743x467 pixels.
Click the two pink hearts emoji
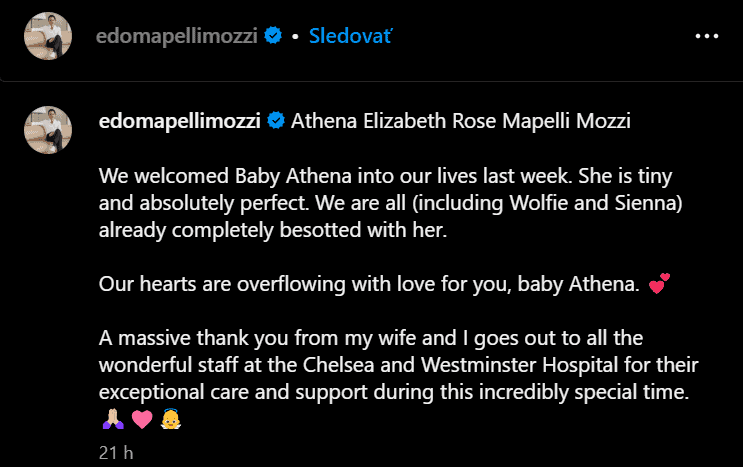pos(659,283)
